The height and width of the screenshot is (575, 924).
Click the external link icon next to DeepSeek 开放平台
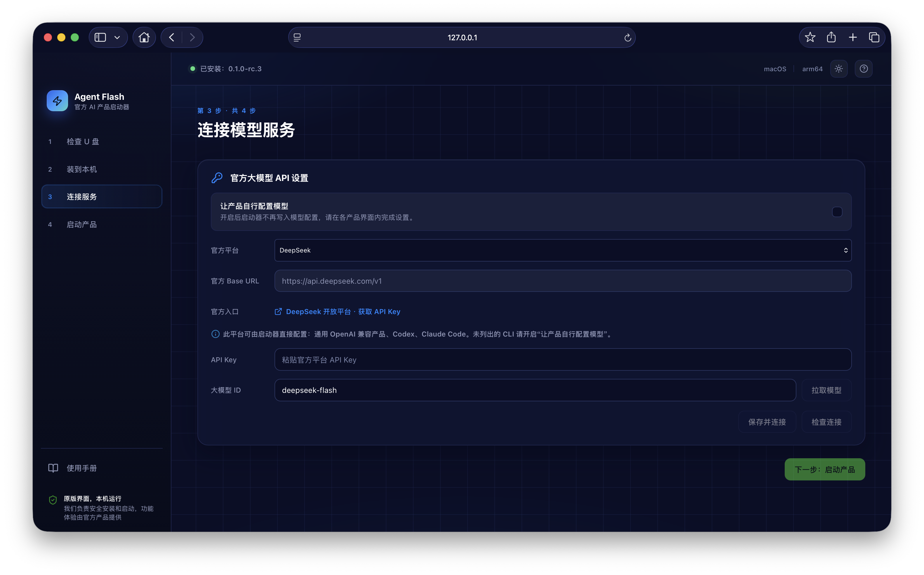[278, 311]
